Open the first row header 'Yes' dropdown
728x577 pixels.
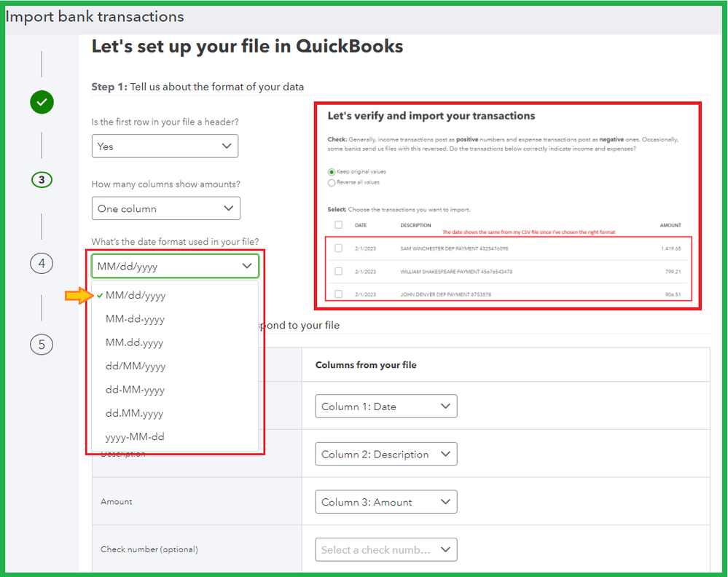click(165, 146)
